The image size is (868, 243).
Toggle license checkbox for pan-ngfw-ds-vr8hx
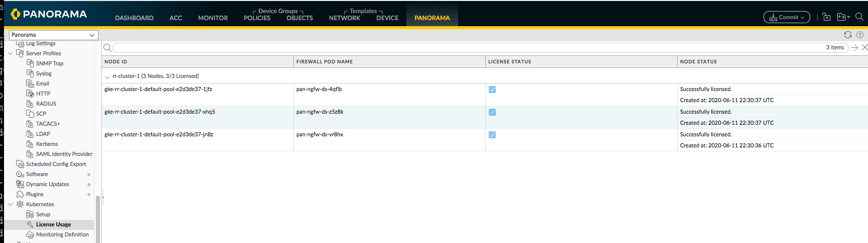pos(492,135)
